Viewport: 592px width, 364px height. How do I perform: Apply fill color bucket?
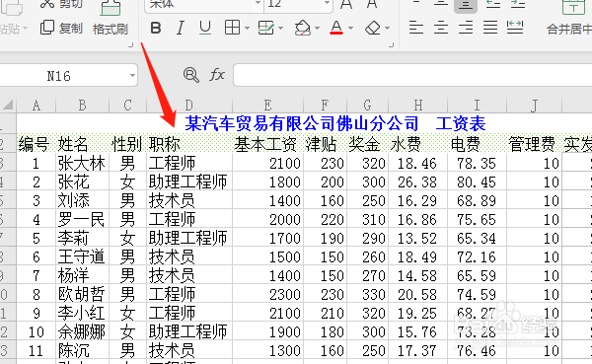coord(303,28)
